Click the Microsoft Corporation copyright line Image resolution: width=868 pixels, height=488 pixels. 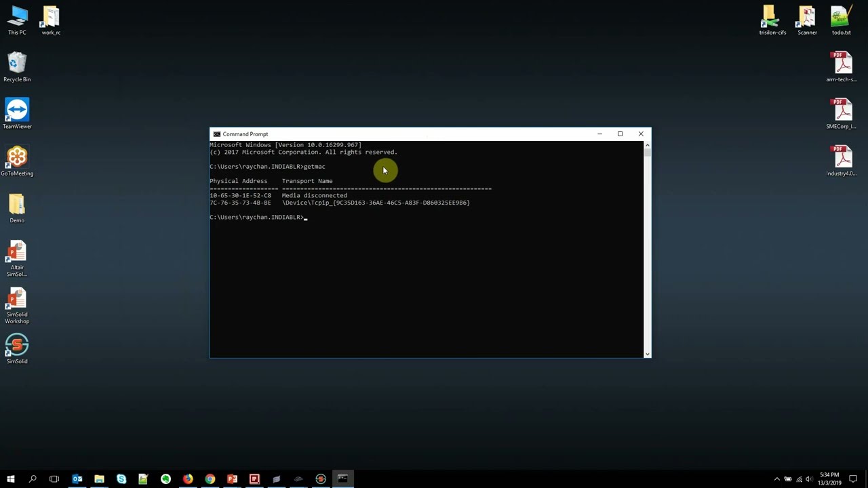[304, 152]
